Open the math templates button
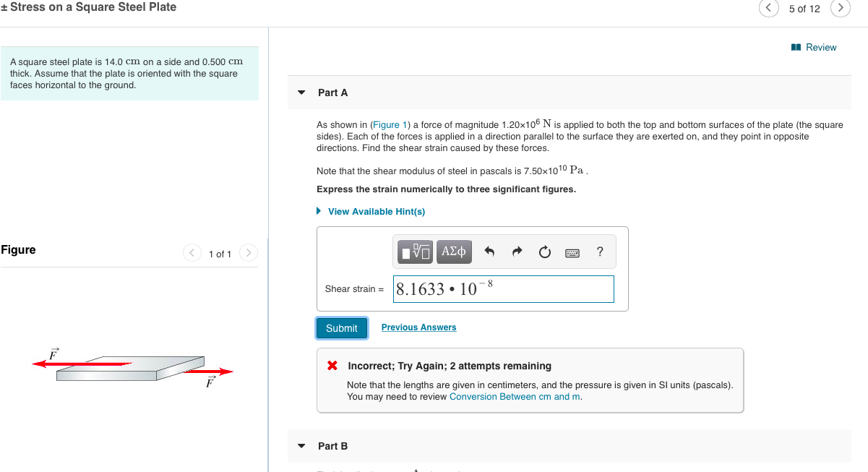This screenshot has height=472, width=868. tap(416, 252)
